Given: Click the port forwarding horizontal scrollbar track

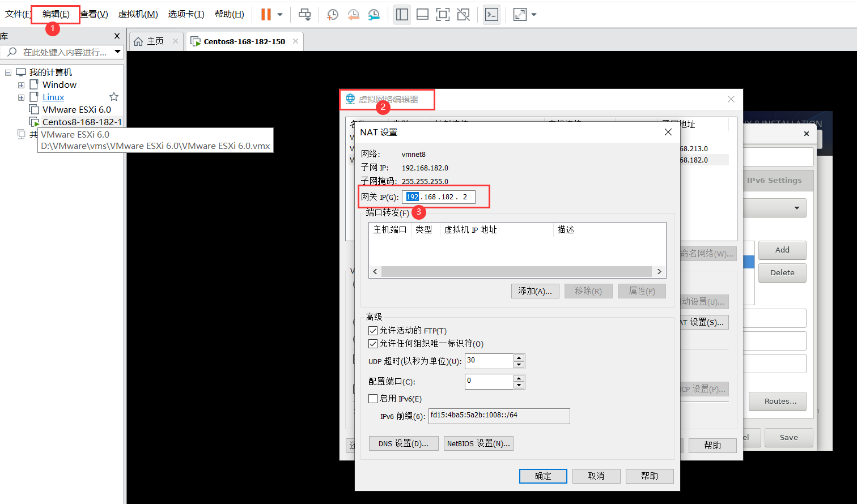Looking at the screenshot, I should 516,272.
